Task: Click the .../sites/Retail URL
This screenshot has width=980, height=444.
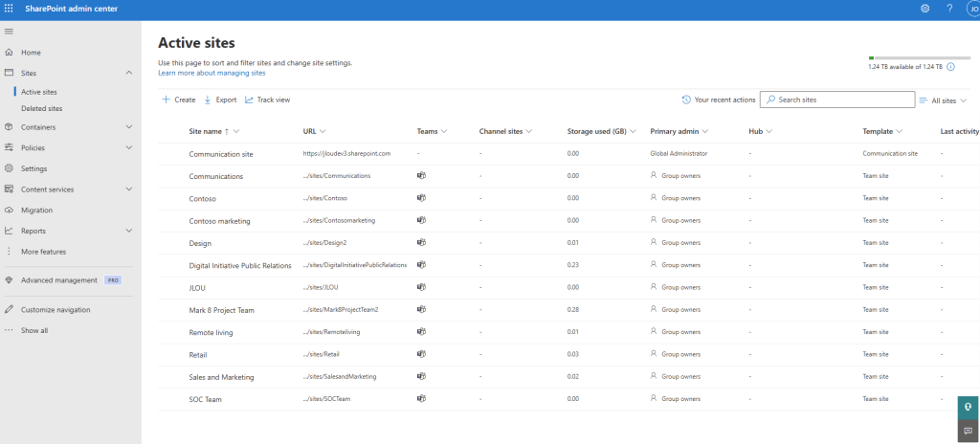Action: coord(322,354)
